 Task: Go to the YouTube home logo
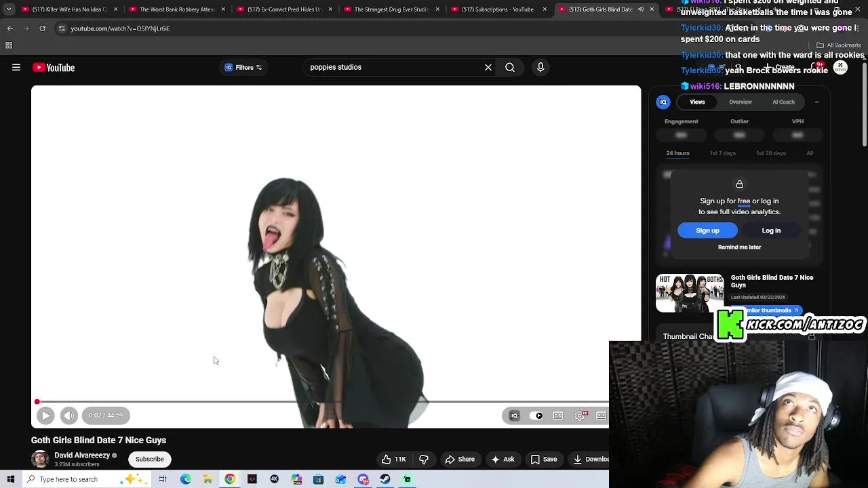[54, 67]
